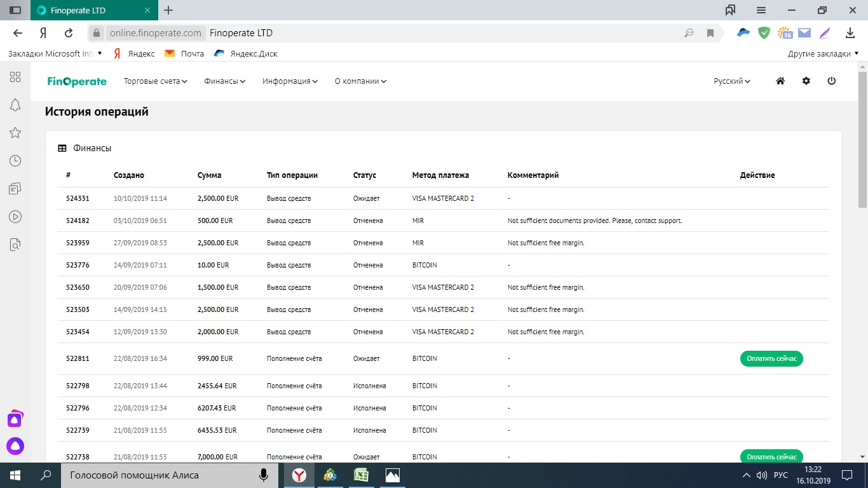The width and height of the screenshot is (868, 488).
Task: Click the 6207.43 EUR amount
Action: click(217, 408)
